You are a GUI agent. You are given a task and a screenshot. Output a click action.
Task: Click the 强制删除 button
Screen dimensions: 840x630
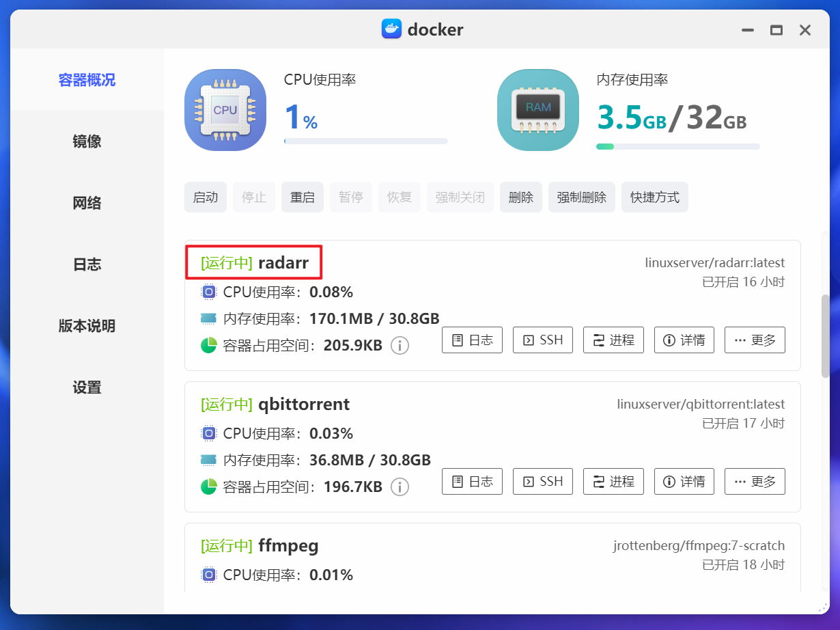(582, 197)
